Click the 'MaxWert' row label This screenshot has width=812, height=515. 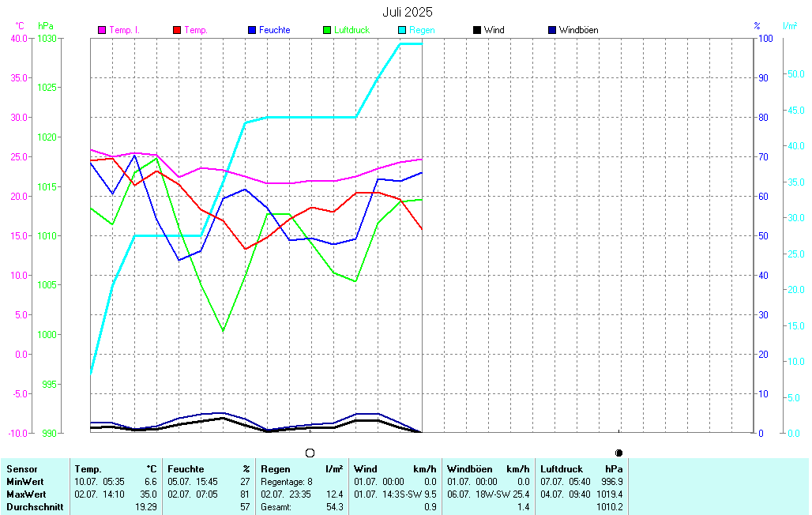[x=26, y=494]
